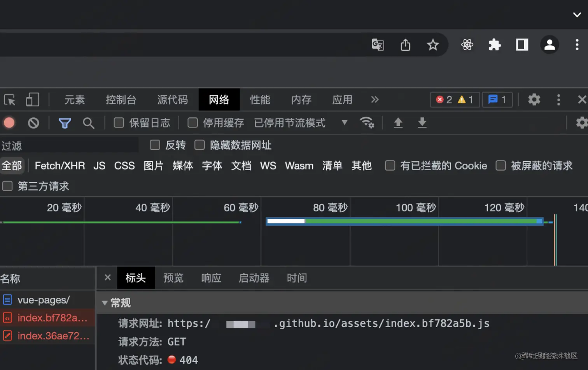
Task: Stop recording the network log
Action: [x=9, y=123]
